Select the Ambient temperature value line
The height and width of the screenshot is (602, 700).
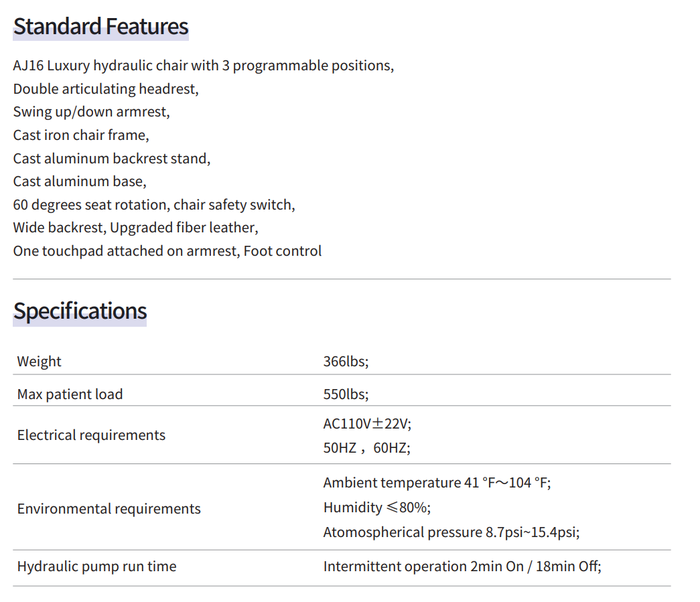pyautogui.click(x=436, y=483)
